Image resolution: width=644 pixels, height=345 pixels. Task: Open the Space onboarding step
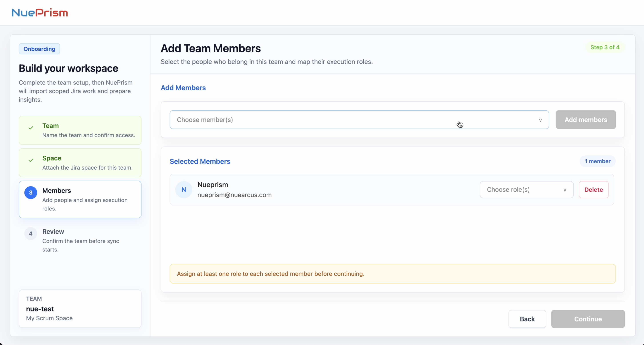tap(80, 163)
